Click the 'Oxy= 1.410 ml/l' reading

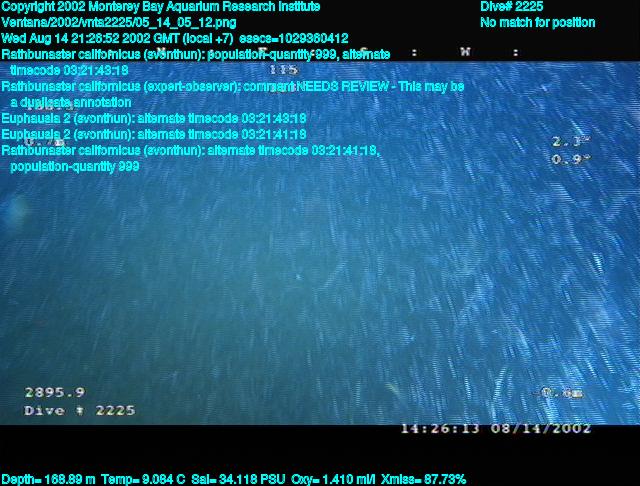point(333,479)
